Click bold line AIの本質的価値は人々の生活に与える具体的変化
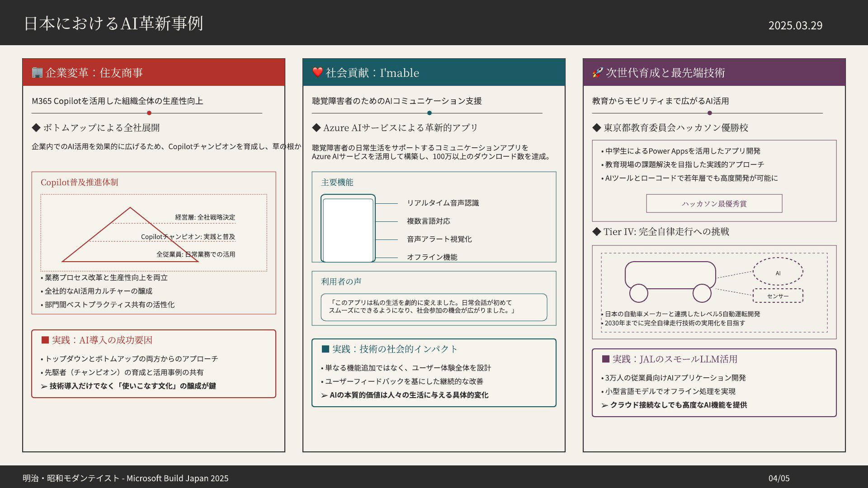Image resolution: width=868 pixels, height=488 pixels. coord(405,395)
